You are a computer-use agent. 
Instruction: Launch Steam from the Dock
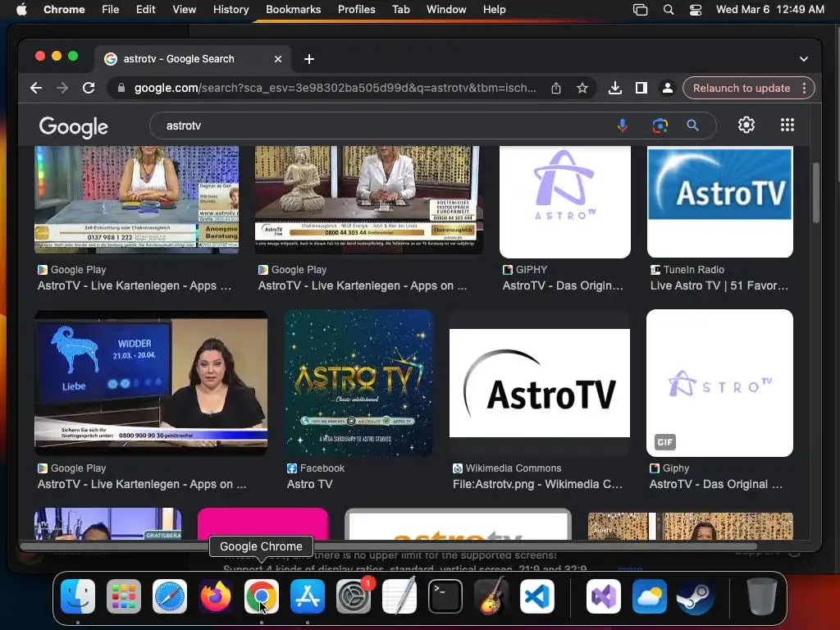696,596
